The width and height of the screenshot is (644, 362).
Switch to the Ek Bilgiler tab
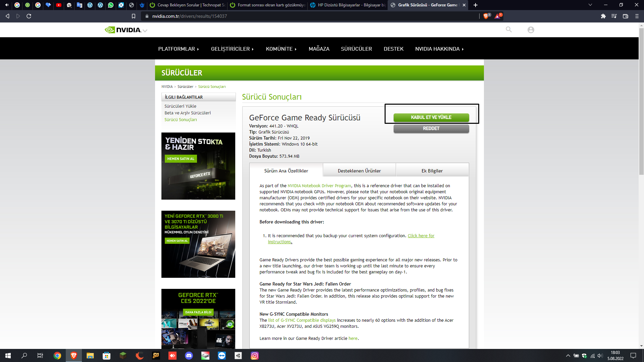coord(432,170)
